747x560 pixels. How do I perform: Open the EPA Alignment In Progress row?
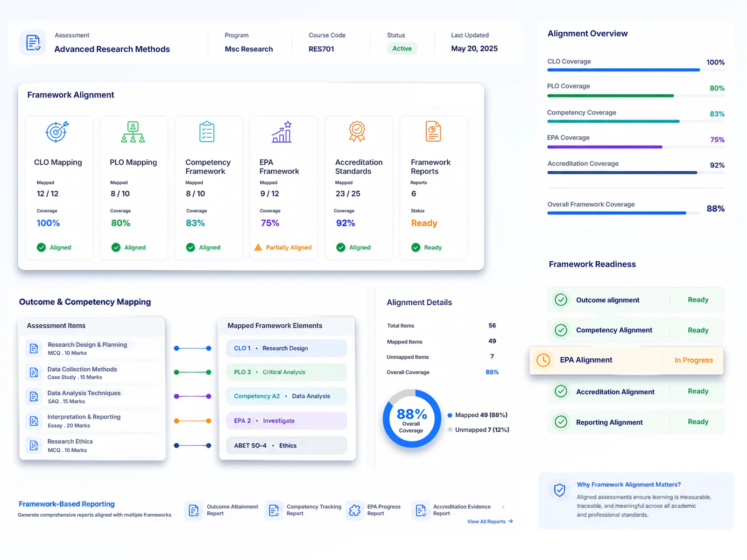pos(626,360)
